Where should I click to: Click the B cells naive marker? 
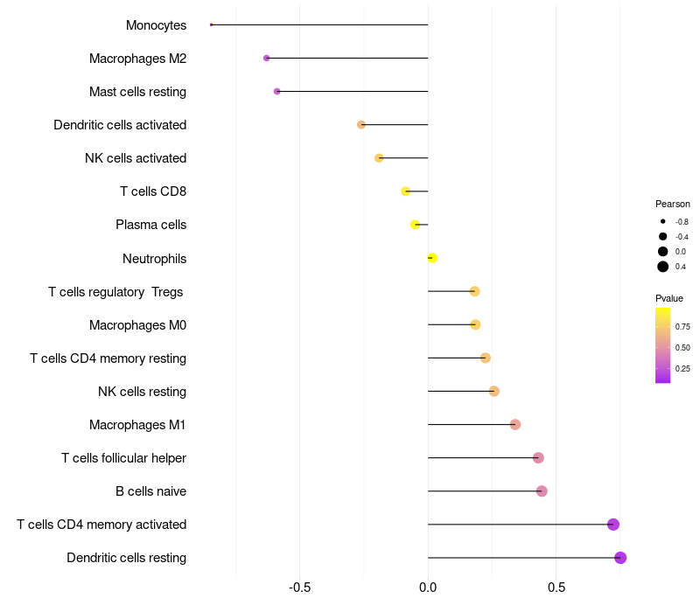542,491
